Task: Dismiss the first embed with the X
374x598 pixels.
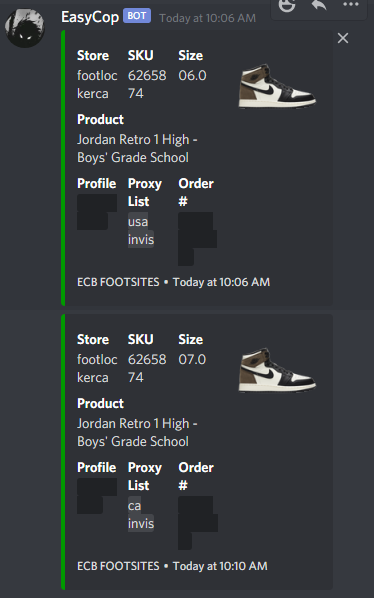Action: click(x=343, y=38)
